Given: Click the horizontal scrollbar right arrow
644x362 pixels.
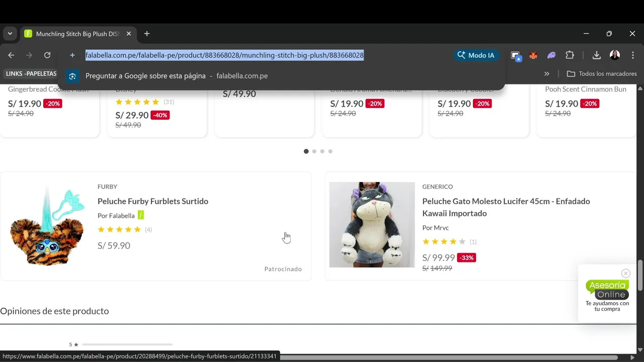Looking at the screenshot, I should (x=632, y=357).
